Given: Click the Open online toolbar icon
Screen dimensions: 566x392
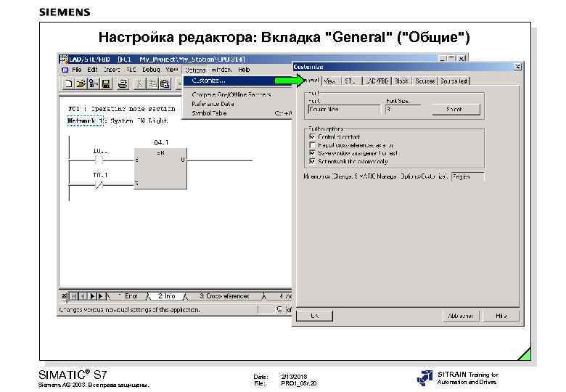Looking at the screenshot, I should click(x=94, y=83).
